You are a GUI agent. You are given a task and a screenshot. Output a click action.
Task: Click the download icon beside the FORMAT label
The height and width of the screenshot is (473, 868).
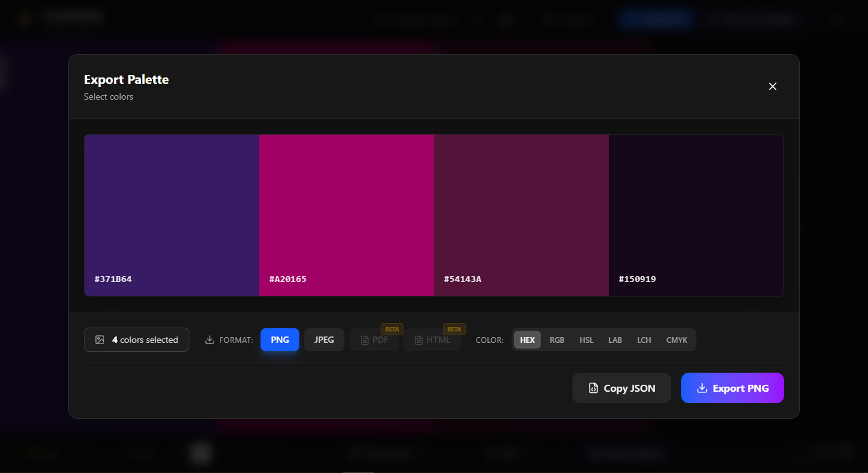pos(209,340)
